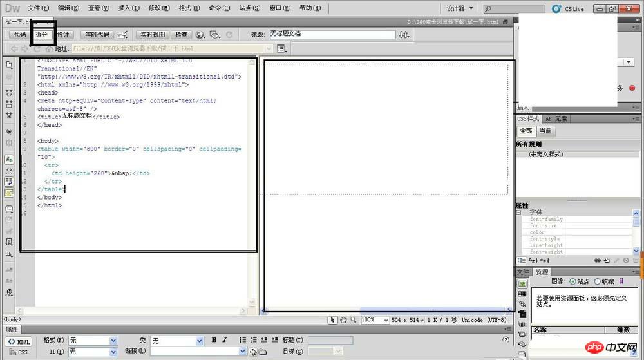Click the 检查 inspect button
Image resolution: width=644 pixels, height=360 pixels.
(x=182, y=35)
